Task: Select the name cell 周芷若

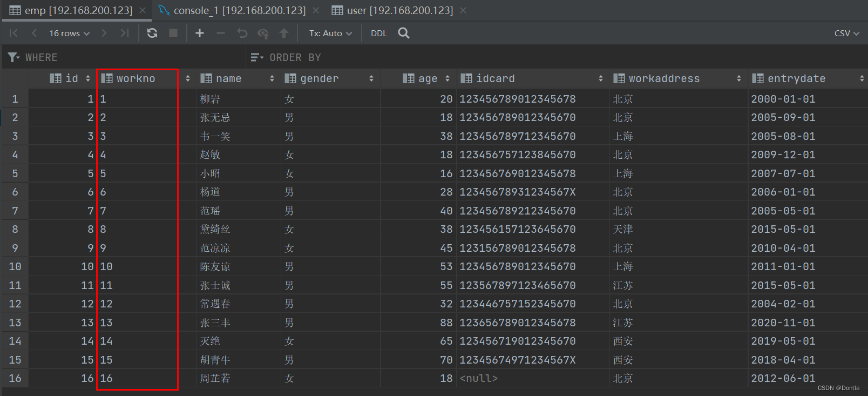Action: [239, 378]
